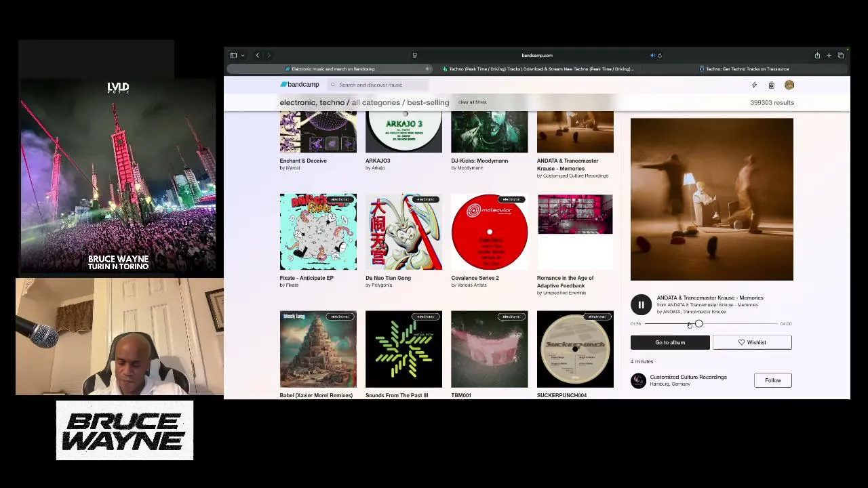This screenshot has height=488, width=868.
Task: Click the search magnifier icon
Action: click(332, 85)
